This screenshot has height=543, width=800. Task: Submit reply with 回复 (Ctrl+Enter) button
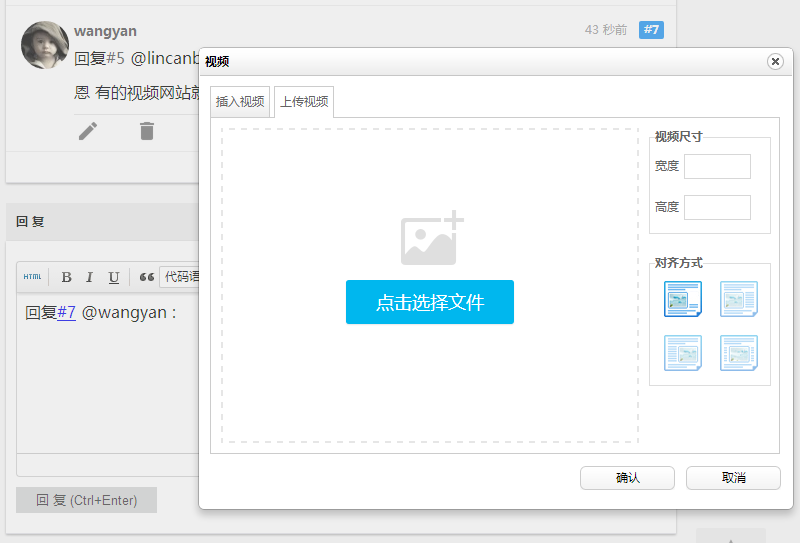point(86,500)
